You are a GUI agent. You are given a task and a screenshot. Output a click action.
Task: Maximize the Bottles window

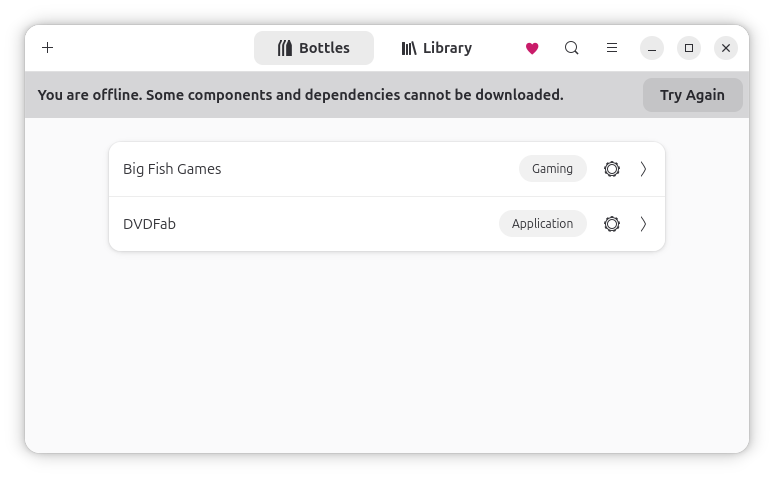(689, 48)
